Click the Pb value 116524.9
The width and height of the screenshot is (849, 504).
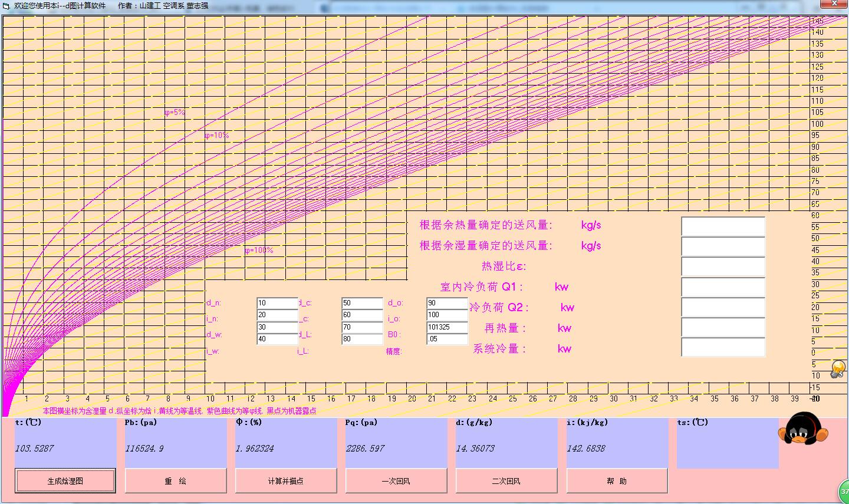pos(144,449)
